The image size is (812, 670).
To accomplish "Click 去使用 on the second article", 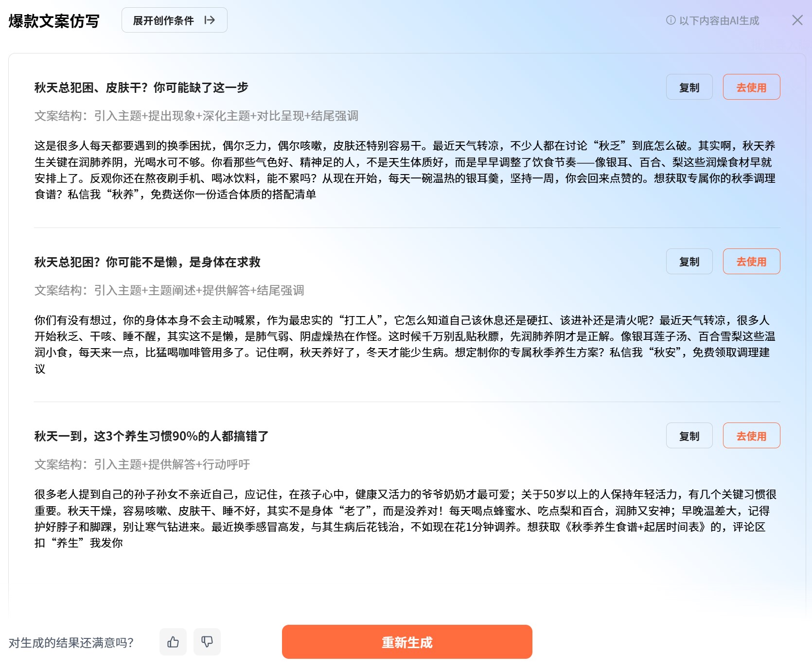I will (x=751, y=261).
